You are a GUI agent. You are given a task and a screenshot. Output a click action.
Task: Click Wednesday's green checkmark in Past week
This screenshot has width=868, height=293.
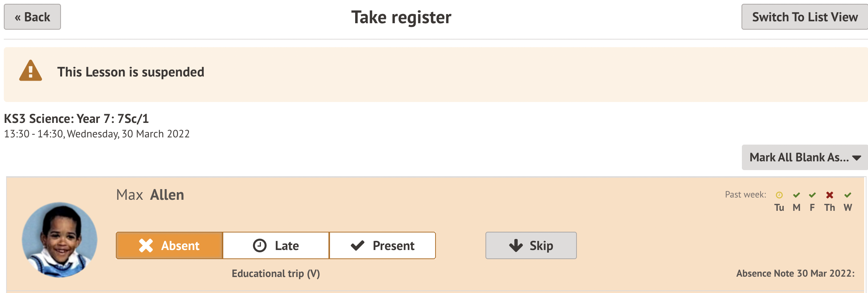(848, 195)
